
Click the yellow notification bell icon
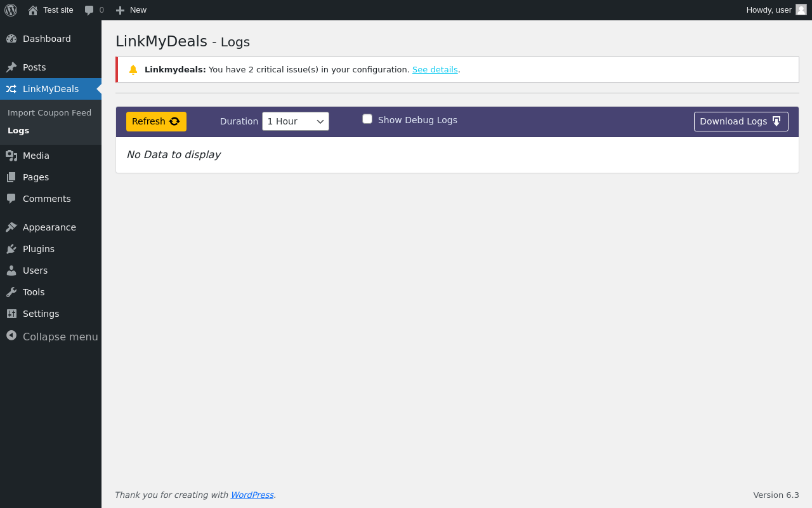click(x=133, y=70)
